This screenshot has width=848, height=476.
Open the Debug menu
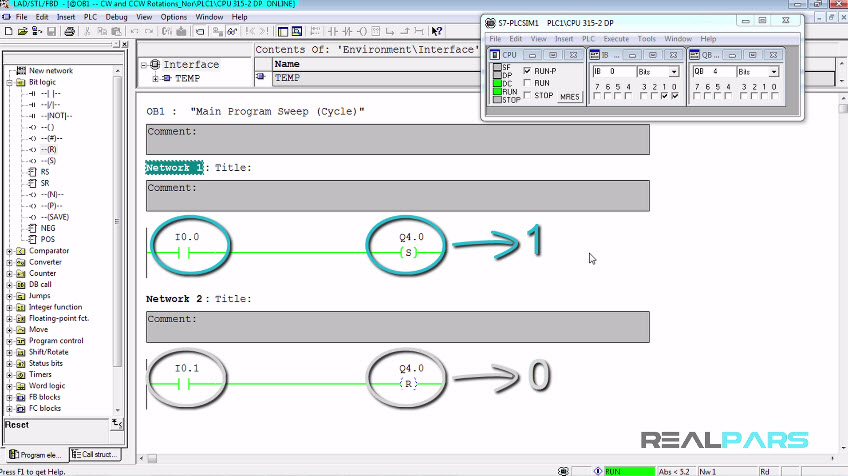(x=116, y=17)
